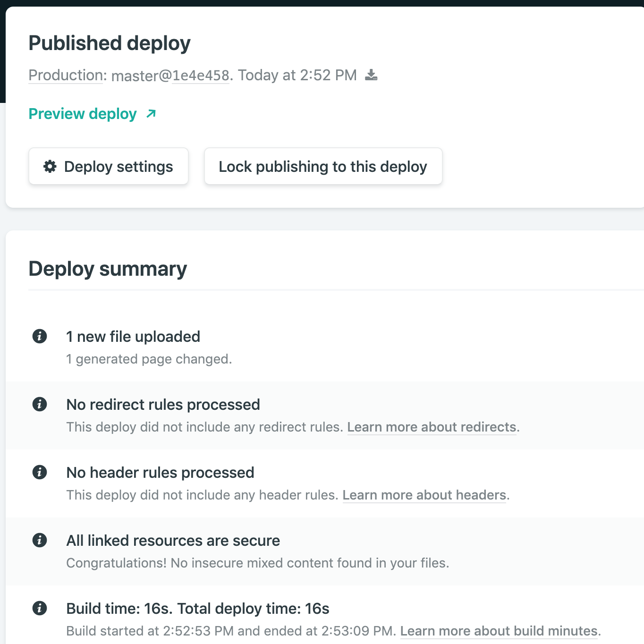Follow the Production context link

click(66, 75)
